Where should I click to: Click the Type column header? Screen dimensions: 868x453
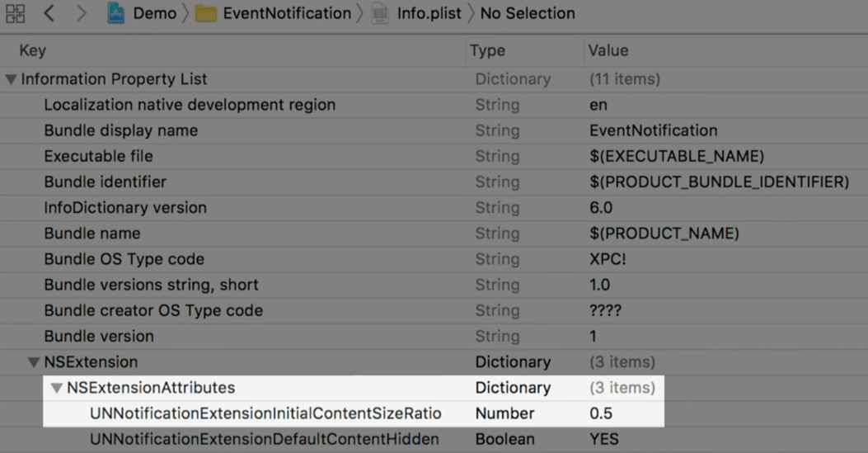tap(487, 50)
